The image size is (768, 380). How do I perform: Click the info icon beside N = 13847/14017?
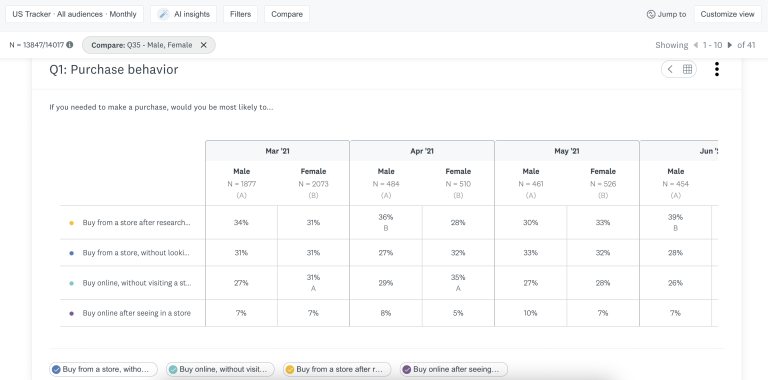[70, 45]
